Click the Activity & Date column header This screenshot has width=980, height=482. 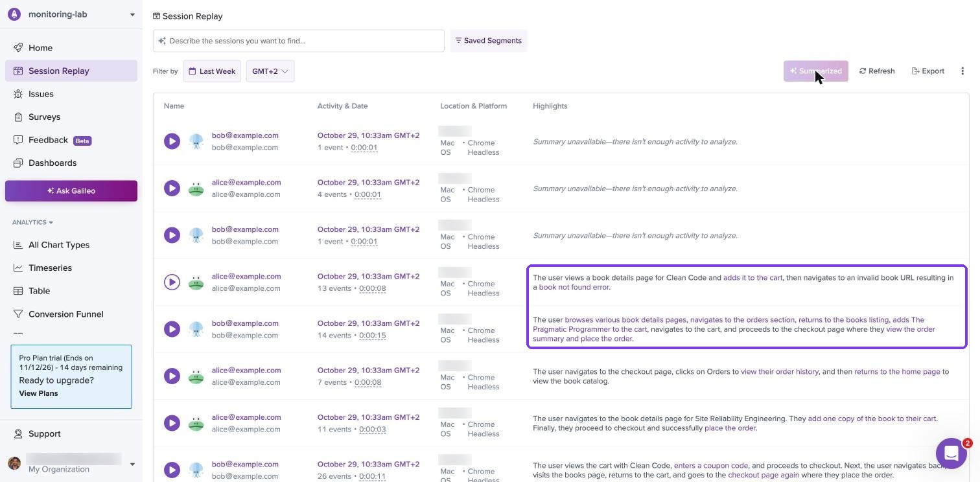coord(342,106)
